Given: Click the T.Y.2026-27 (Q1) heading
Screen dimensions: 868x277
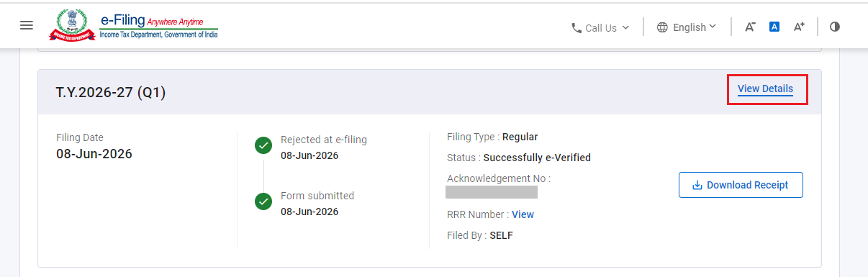Looking at the screenshot, I should (x=111, y=92).
